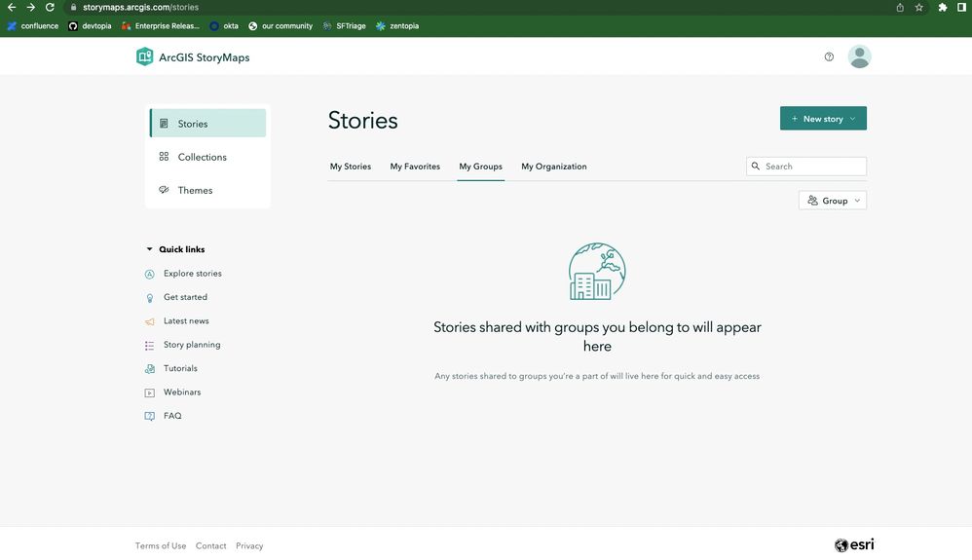
Task: Click the Story planning list icon
Action: [149, 346]
